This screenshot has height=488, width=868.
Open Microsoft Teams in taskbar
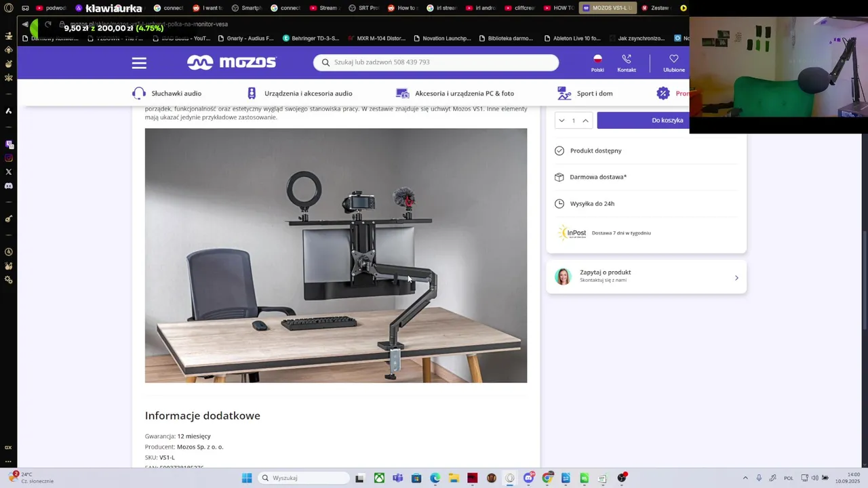pos(397,478)
